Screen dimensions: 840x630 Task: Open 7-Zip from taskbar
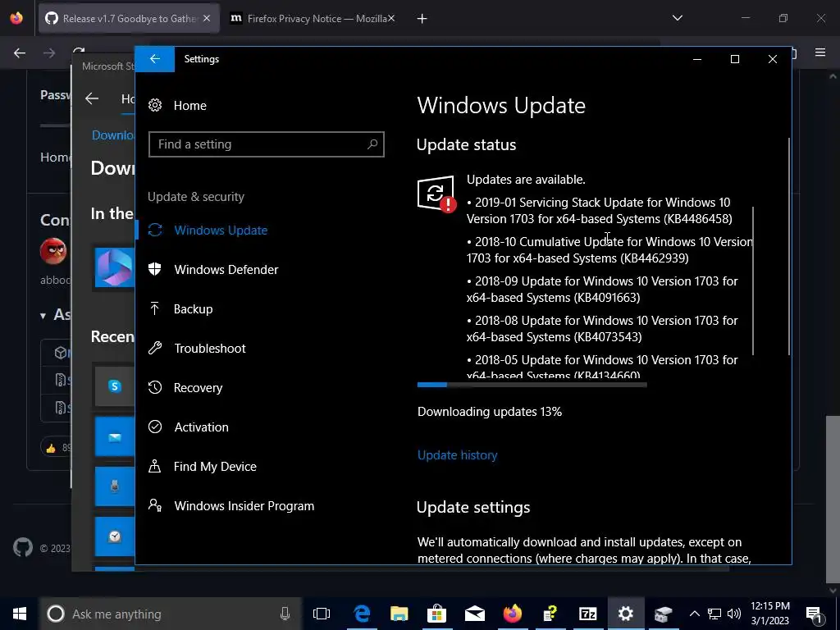tap(588, 614)
